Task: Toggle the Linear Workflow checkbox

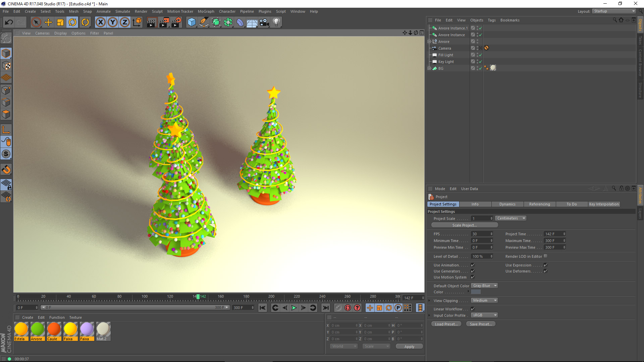Action: click(473, 309)
